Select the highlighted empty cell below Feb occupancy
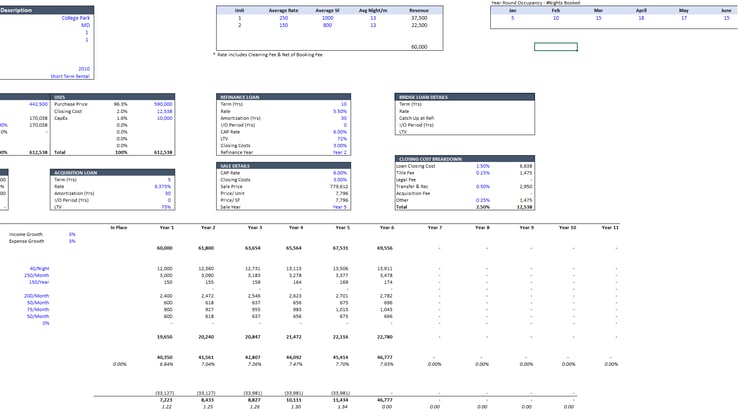The height and width of the screenshot is (410, 750). [x=555, y=46]
